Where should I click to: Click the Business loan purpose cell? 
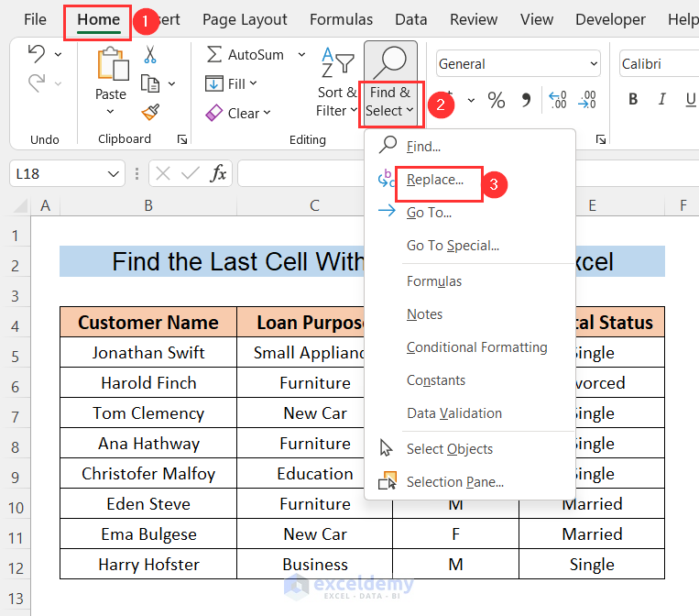(315, 565)
